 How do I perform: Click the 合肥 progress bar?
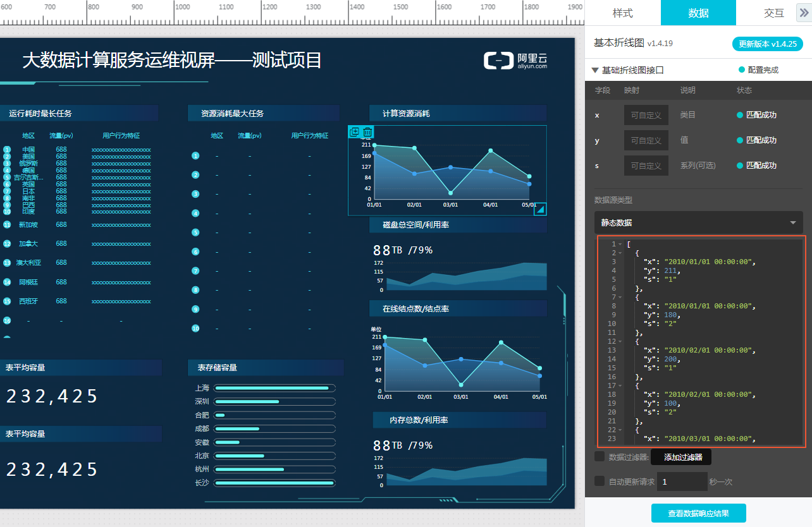coord(274,415)
